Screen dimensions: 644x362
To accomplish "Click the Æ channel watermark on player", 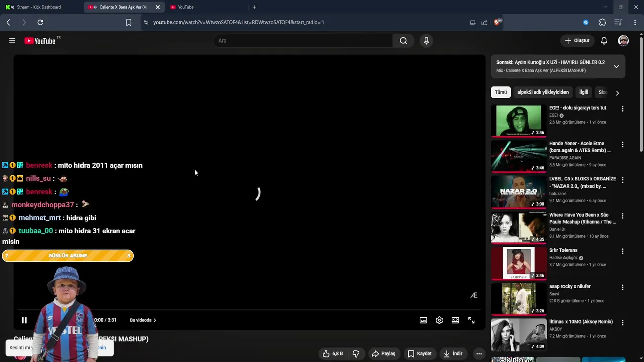I will click(474, 295).
